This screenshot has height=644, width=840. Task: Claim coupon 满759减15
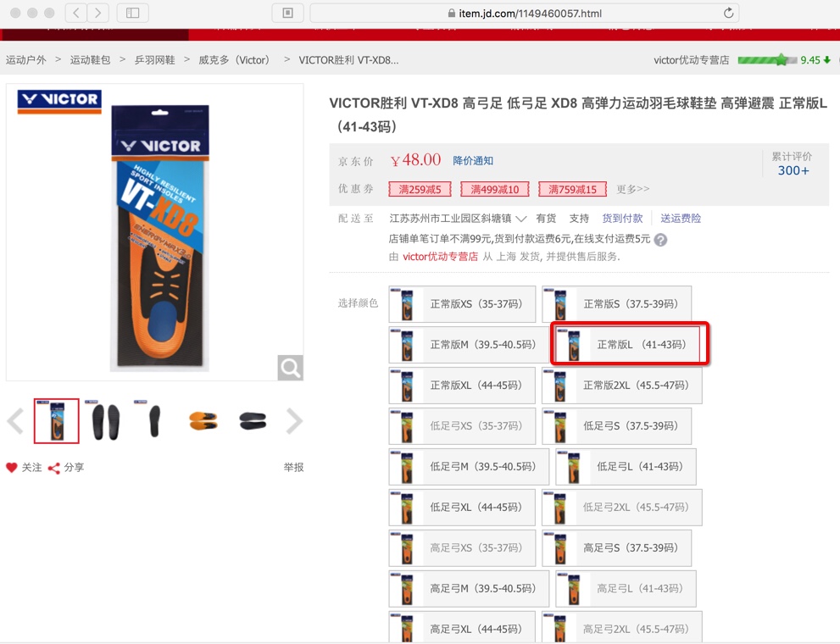[572, 189]
